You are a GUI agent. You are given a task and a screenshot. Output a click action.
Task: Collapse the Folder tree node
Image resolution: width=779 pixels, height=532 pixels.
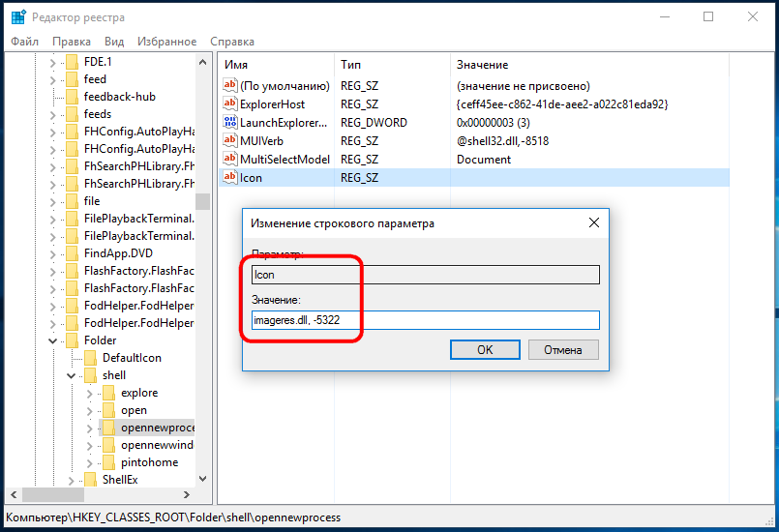[52, 340]
